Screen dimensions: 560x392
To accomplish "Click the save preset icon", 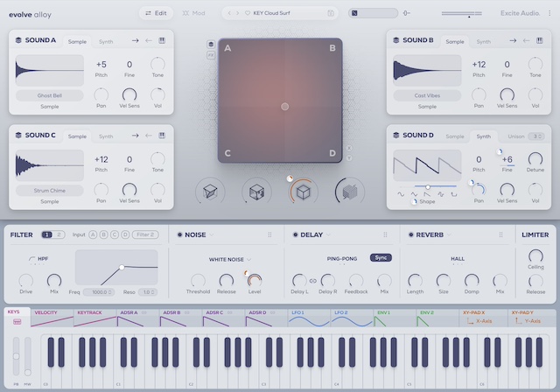I will (x=330, y=13).
